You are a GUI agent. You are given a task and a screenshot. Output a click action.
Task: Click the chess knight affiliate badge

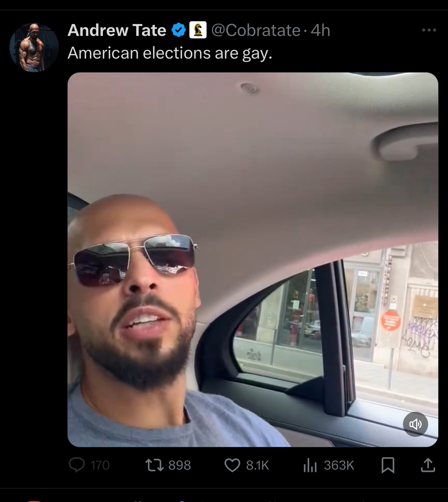tap(198, 30)
